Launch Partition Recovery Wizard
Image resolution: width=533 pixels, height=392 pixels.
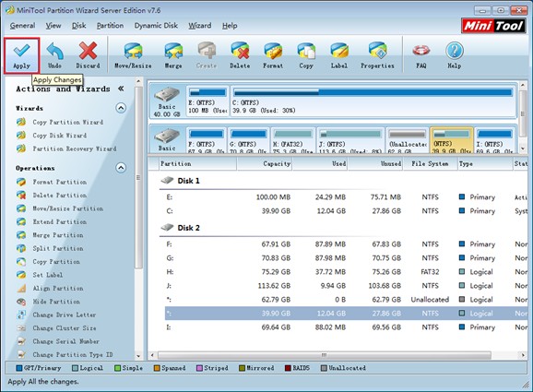75,148
